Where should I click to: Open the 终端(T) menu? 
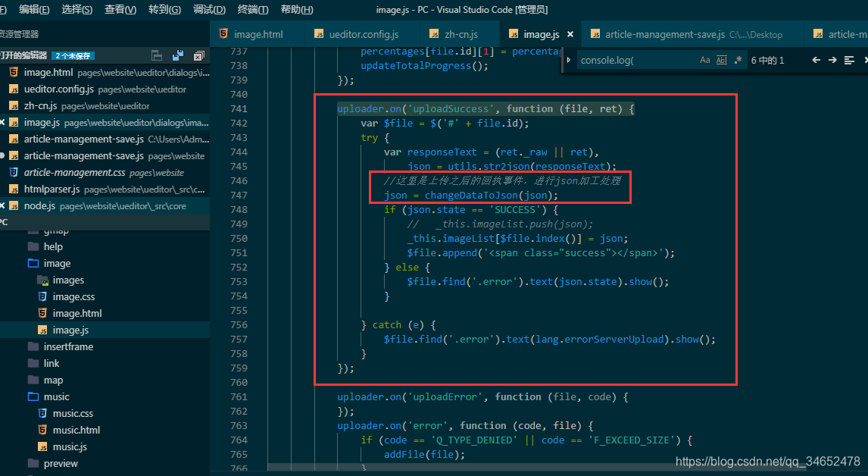253,9
